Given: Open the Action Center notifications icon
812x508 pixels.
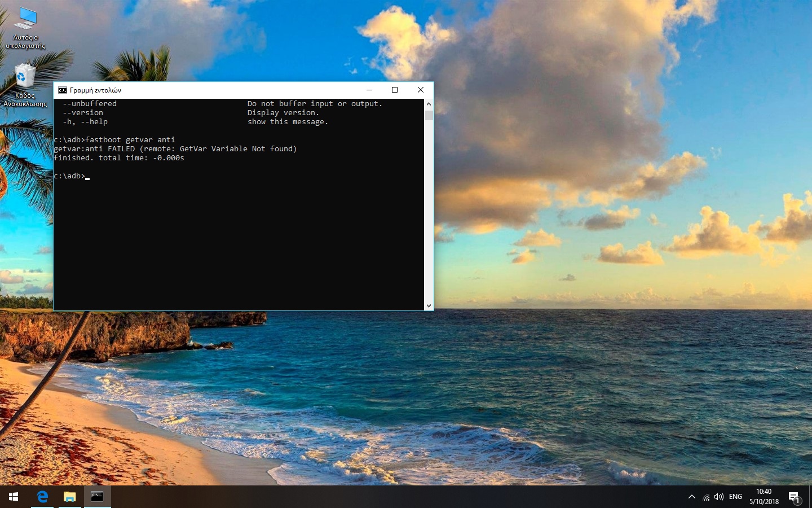Looking at the screenshot, I should pos(794,497).
